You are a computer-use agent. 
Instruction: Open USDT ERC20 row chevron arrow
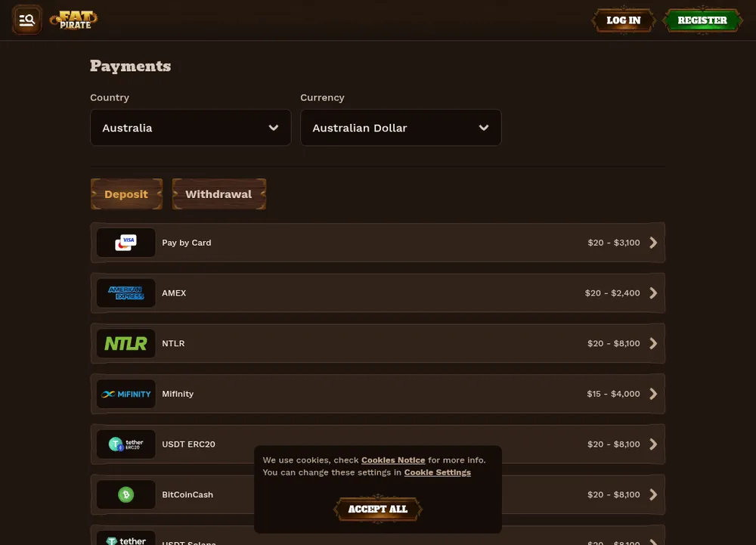653,444
